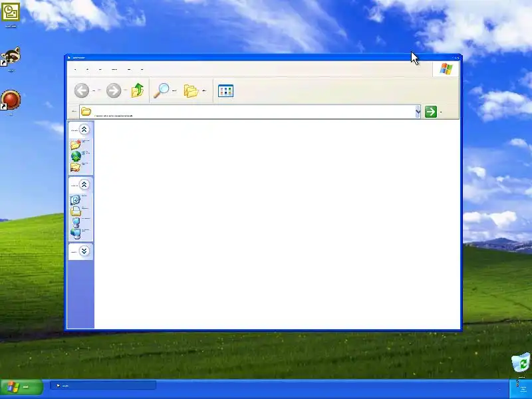Open the Search magnifying glass tool
The height and width of the screenshot is (399, 532).
162,90
